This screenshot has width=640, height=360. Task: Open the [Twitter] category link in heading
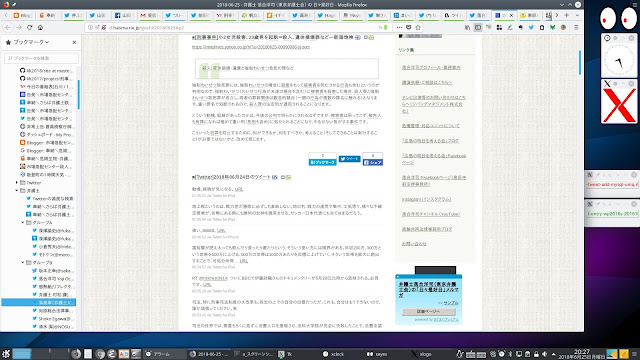pos(203,177)
